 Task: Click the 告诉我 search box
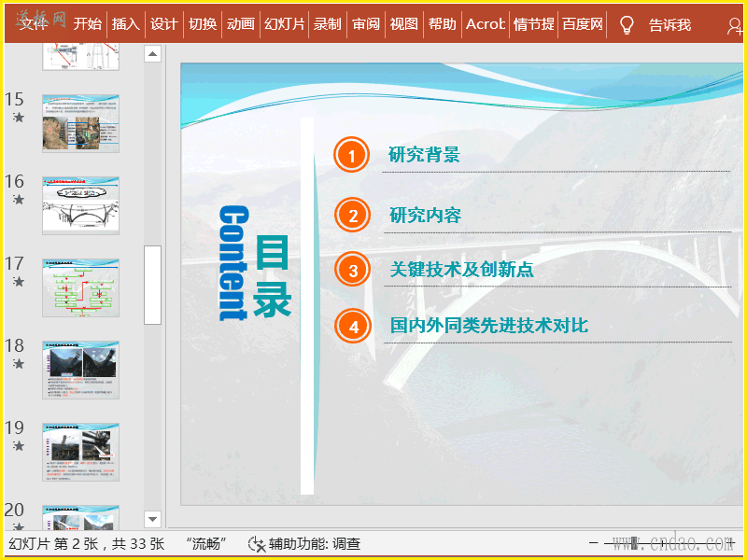tap(669, 25)
